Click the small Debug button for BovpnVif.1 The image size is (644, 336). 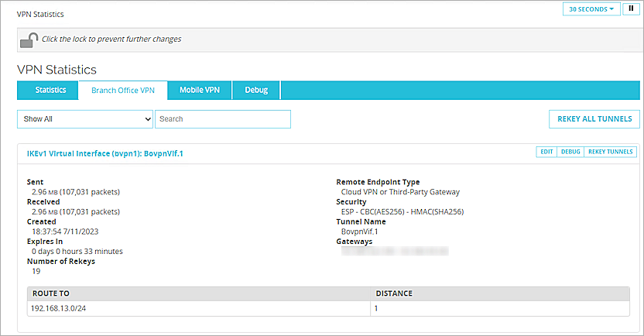[570, 152]
